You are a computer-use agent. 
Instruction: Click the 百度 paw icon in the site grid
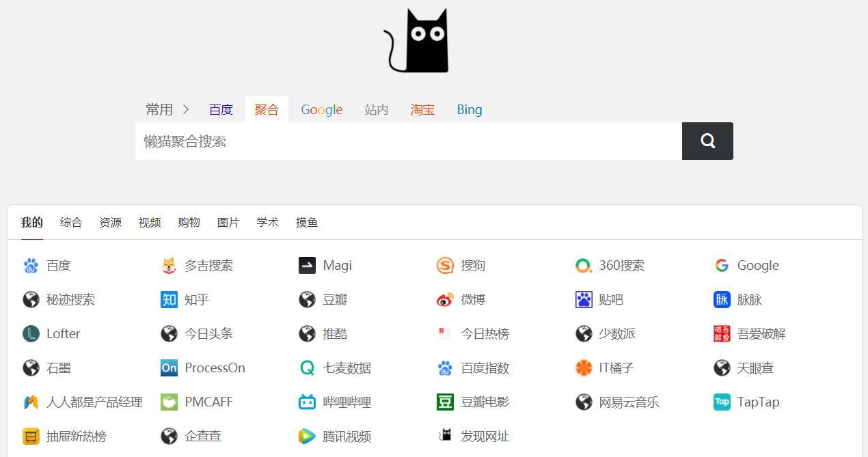31,265
